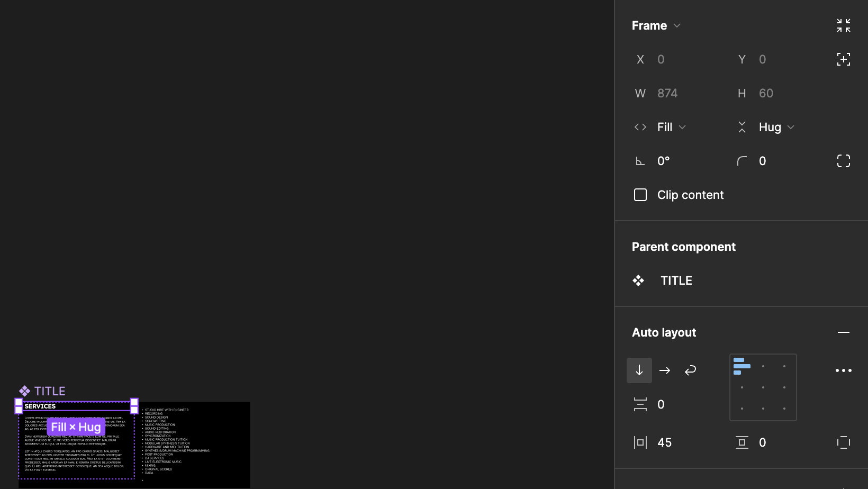Image resolution: width=868 pixels, height=489 pixels.
Task: Click individual padding icon
Action: coord(844,442)
